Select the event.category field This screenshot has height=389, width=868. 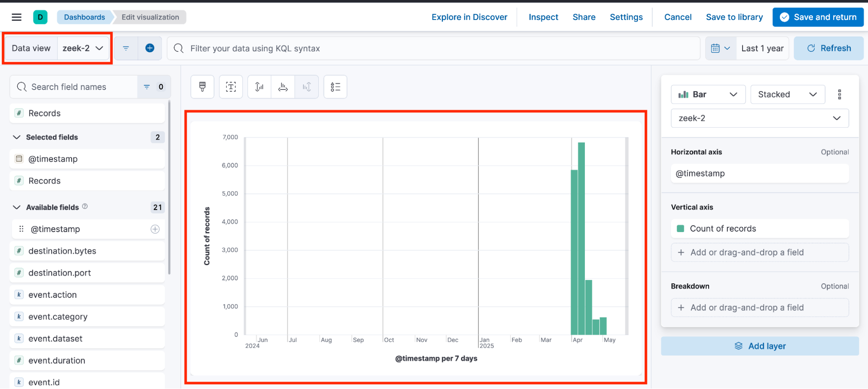[87, 316]
